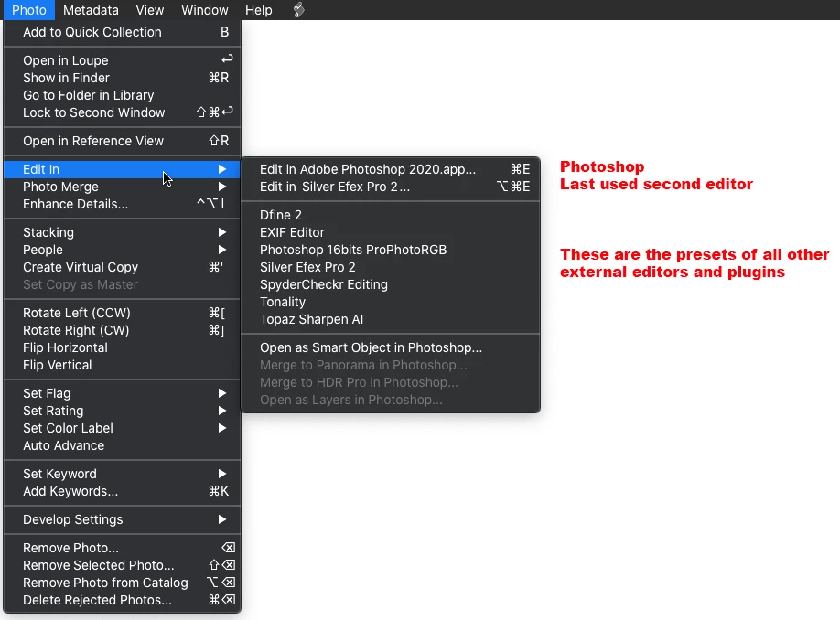Choose SpyderCheckr Editing preset
Image resolution: width=840 pixels, height=620 pixels.
coord(391,284)
